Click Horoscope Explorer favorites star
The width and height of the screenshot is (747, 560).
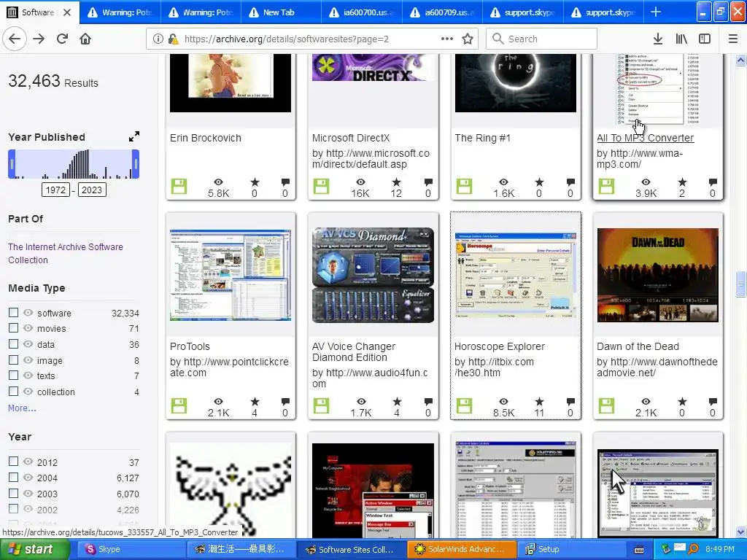[539, 402]
